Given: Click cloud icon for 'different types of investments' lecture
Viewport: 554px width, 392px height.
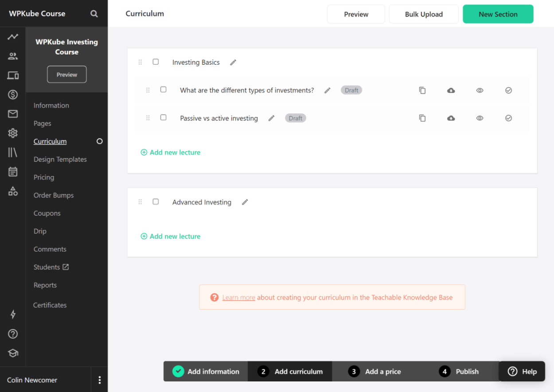Looking at the screenshot, I should click(x=451, y=90).
